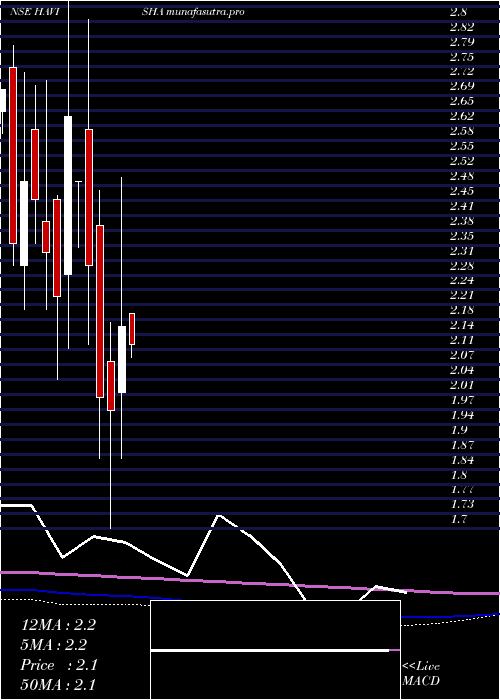Image resolution: width=500 pixels, height=700 pixels.
Task: Select the 2.41 price axis label
Action: 462,206
